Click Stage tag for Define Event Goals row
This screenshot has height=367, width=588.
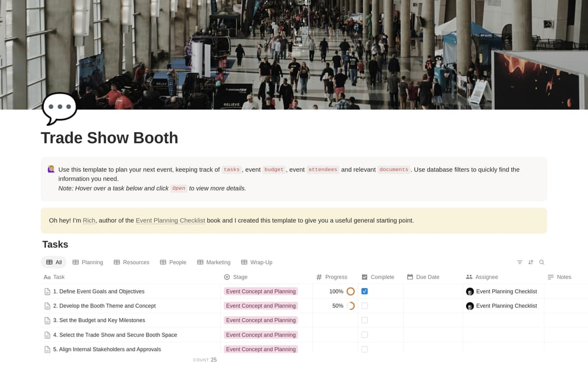coord(261,291)
